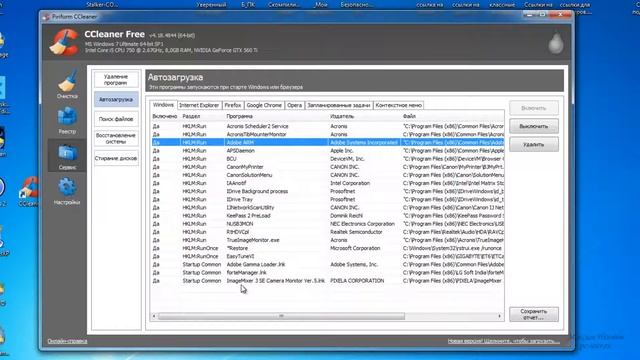Click the CCleaner desktop shortcut icon
Image resolution: width=640 pixels, height=360 pixels.
point(29,192)
